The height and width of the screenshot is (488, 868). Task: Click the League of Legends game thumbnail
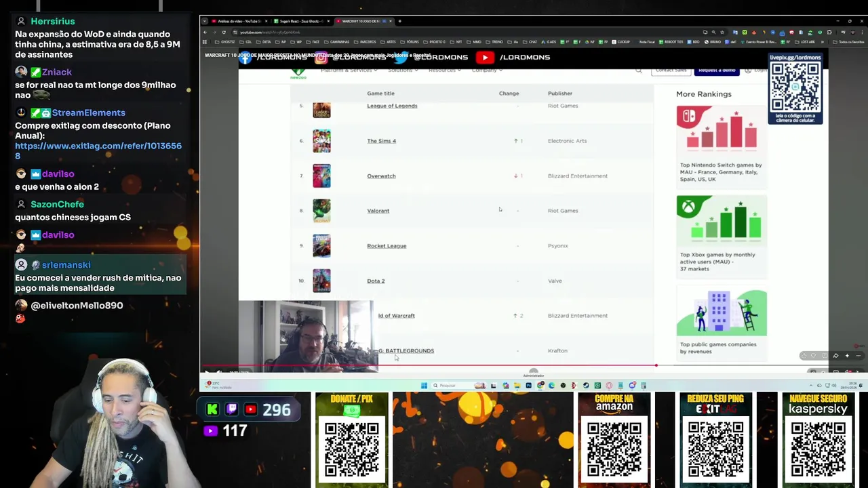pos(321,109)
